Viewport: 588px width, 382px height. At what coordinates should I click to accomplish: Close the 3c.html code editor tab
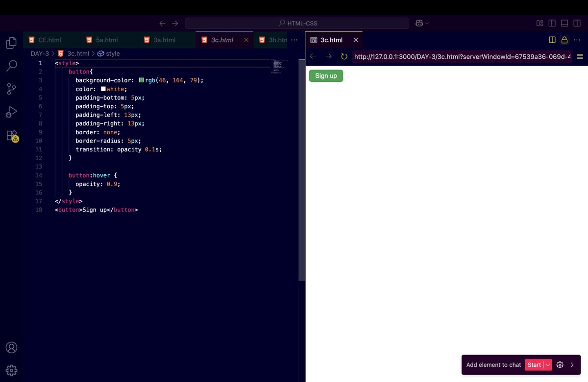pyautogui.click(x=246, y=40)
